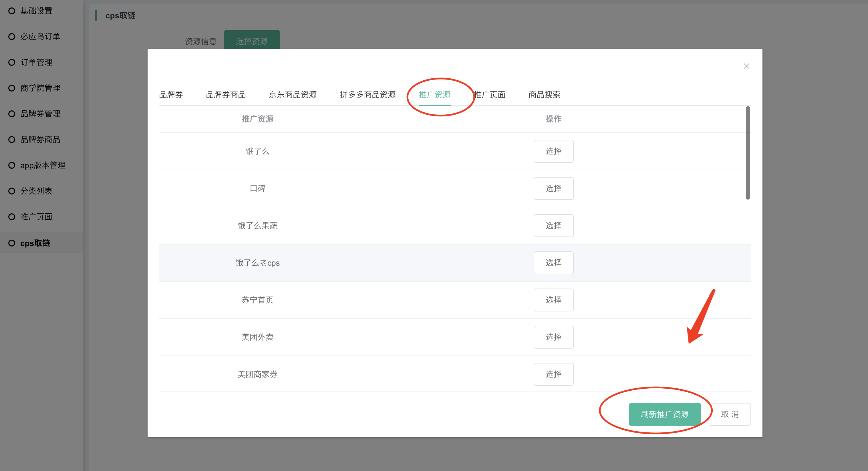Screen dimensions: 868x471
Task: Select the 苏宁首页 resource
Action: (553, 300)
